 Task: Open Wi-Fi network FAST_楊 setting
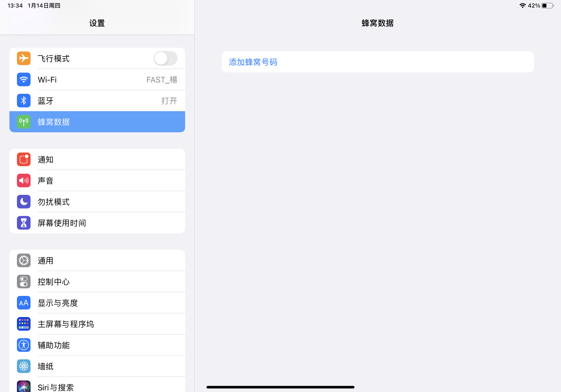161,80
